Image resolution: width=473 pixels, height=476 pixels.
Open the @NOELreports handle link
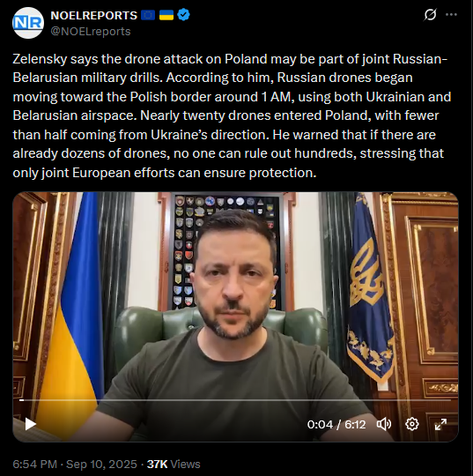[x=91, y=31]
